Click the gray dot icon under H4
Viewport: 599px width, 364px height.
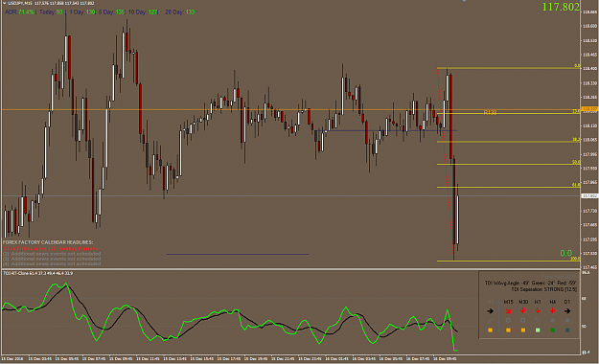pyautogui.click(x=552, y=321)
